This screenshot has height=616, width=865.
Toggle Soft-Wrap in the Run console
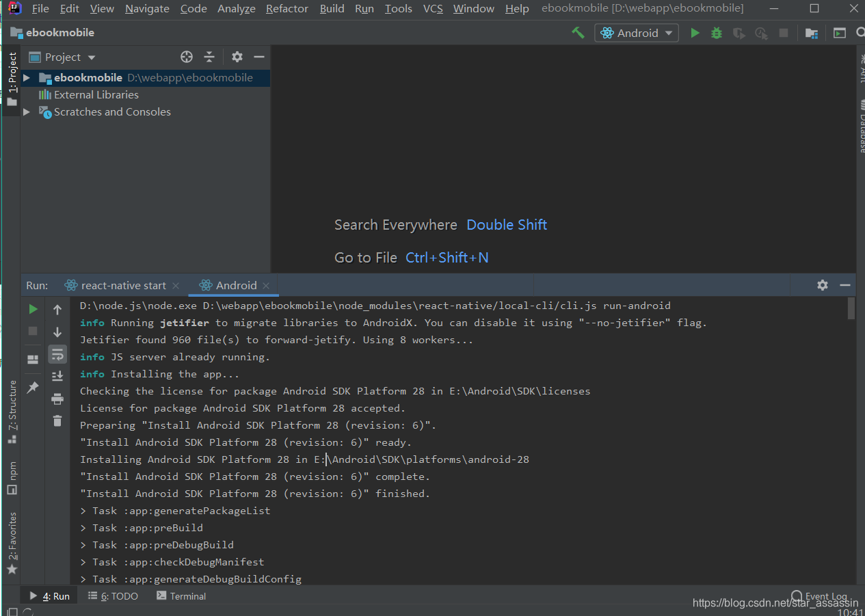[57, 354]
